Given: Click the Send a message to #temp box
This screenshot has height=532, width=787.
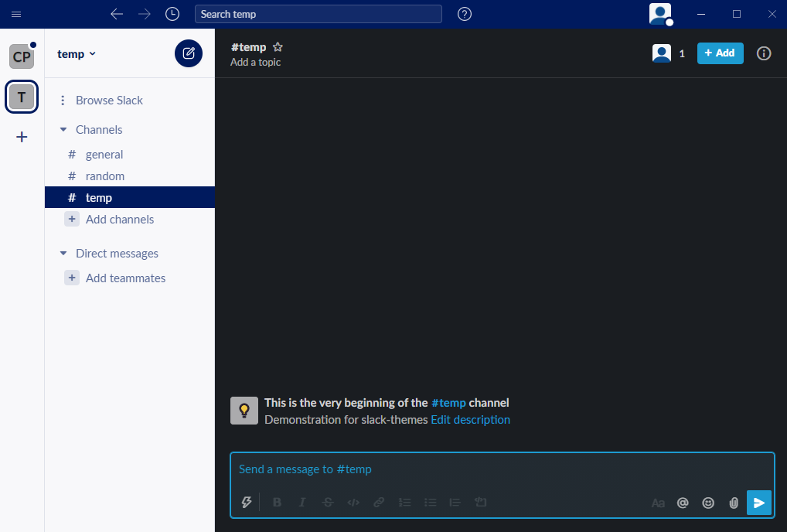Looking at the screenshot, I should click(503, 469).
